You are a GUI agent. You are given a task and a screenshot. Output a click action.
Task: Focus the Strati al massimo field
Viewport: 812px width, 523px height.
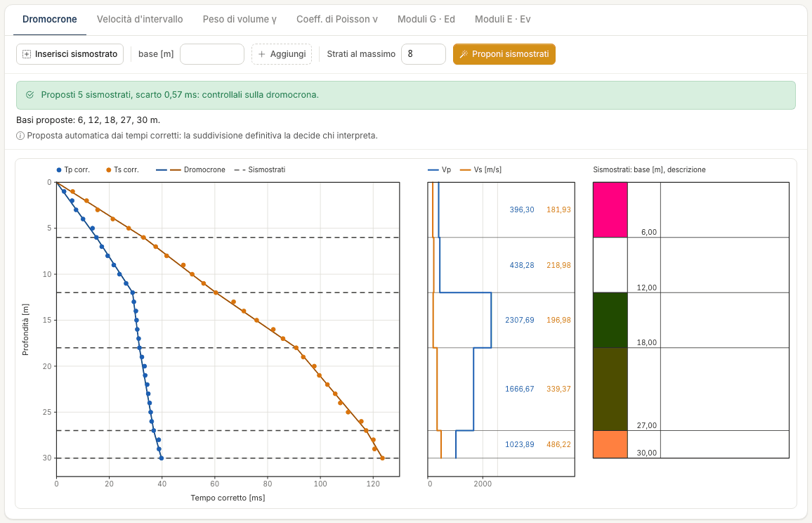(x=424, y=54)
